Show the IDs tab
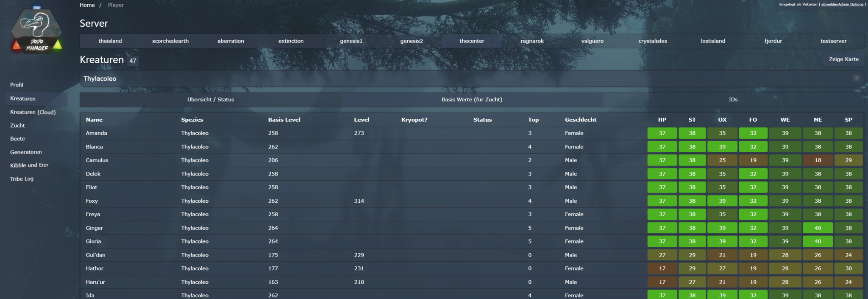This screenshot has height=299, width=868. coord(733,100)
